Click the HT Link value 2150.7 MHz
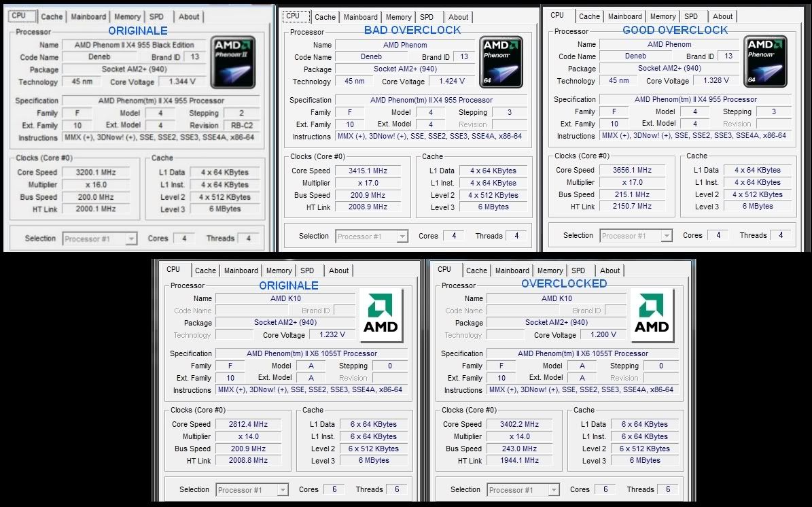Viewport: 812px width, 507px height. (x=633, y=206)
